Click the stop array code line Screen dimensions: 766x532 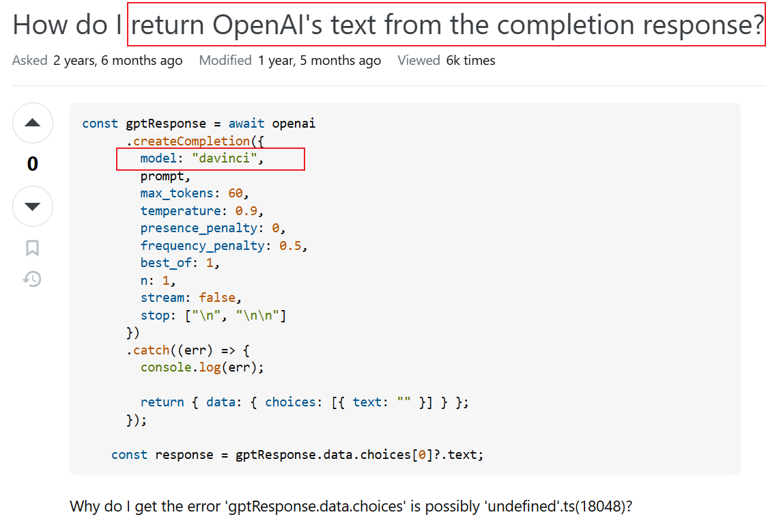(x=213, y=316)
